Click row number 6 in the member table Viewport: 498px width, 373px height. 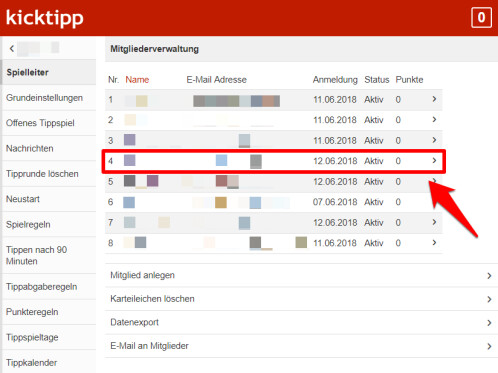[x=111, y=202]
